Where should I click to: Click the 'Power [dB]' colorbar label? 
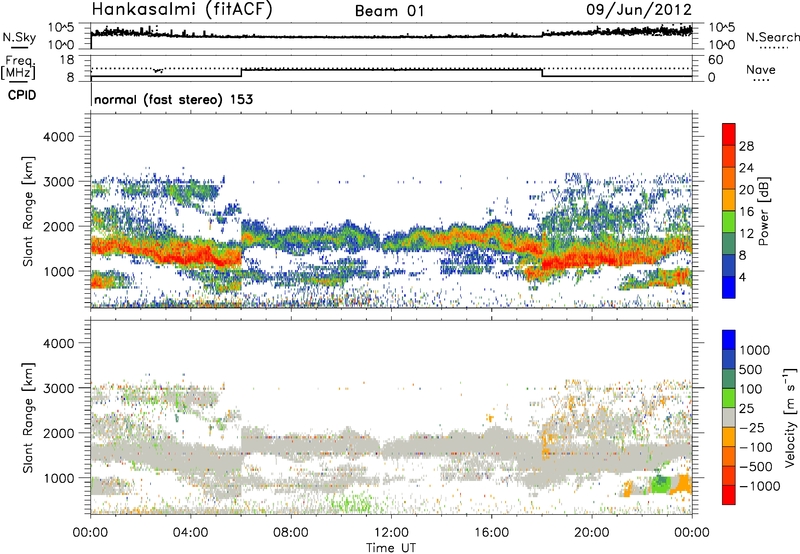point(763,211)
